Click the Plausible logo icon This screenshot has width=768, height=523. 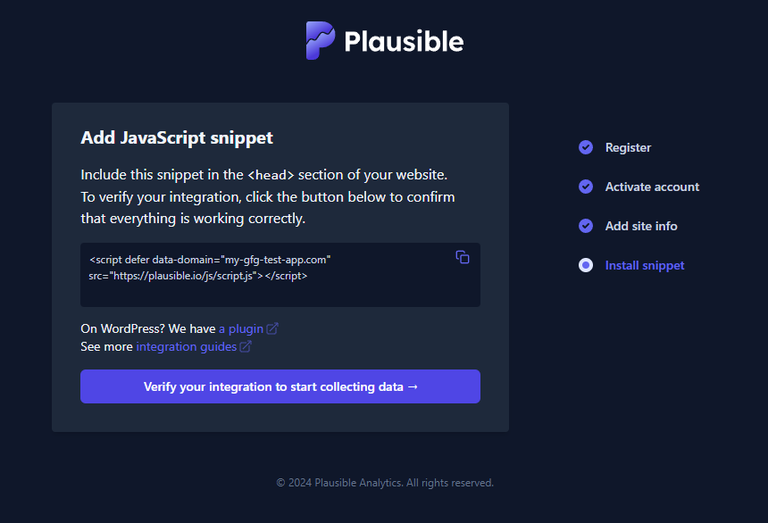click(320, 41)
